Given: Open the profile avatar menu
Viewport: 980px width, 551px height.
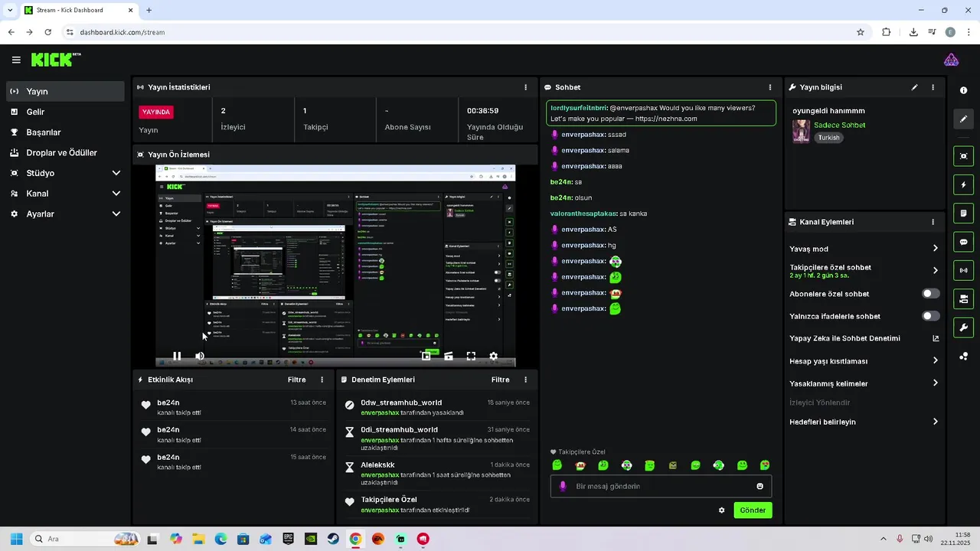Looking at the screenshot, I should tap(951, 60).
